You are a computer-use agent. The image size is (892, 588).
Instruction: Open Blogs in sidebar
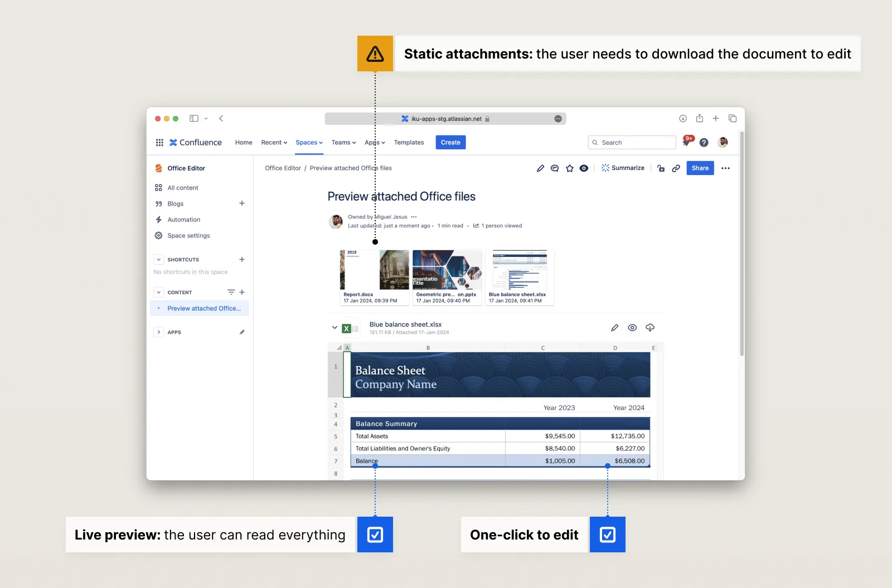coord(175,204)
